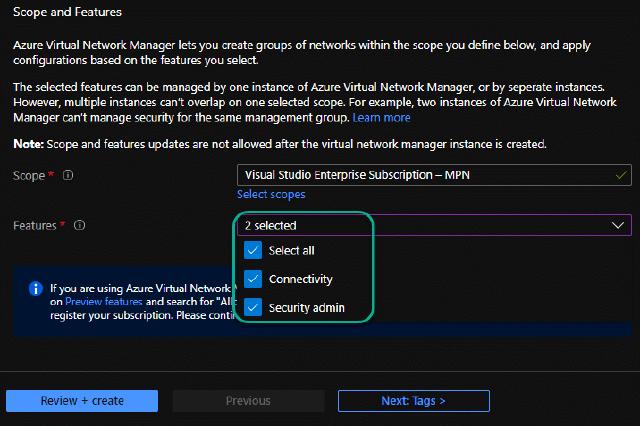Click the "2 selected" Features combo box
Image resolution: width=640 pixels, height=426 pixels.
click(x=420, y=226)
